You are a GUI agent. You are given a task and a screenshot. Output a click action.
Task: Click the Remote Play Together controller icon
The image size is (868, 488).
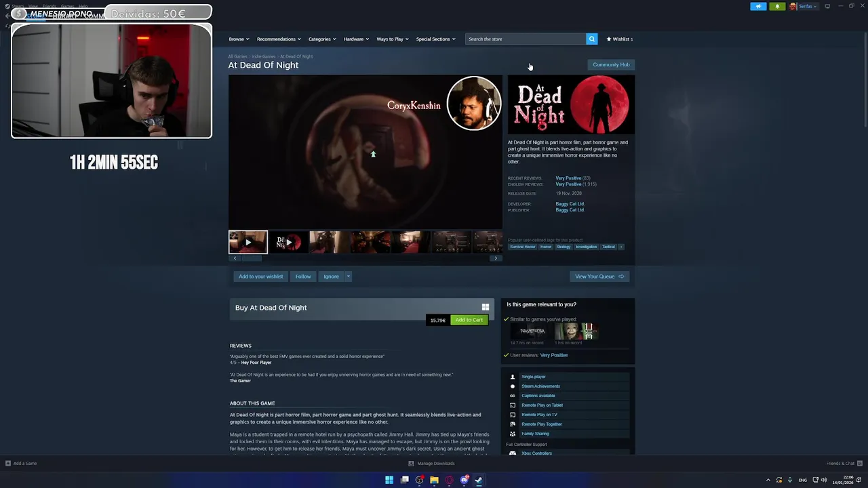pyautogui.click(x=513, y=424)
